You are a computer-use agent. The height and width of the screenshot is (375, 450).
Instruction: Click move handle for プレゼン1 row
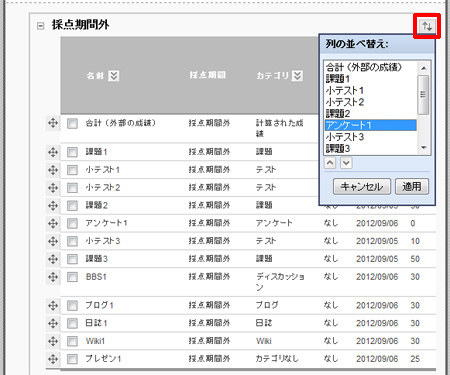(53, 359)
